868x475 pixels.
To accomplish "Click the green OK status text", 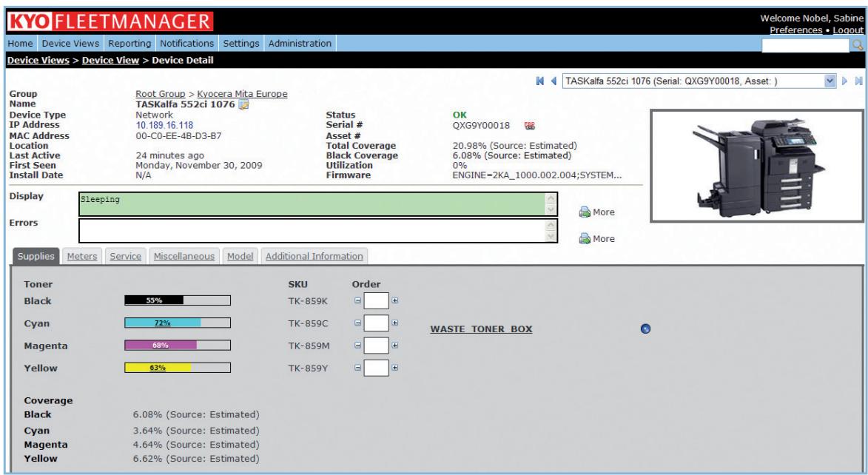I will point(460,115).
